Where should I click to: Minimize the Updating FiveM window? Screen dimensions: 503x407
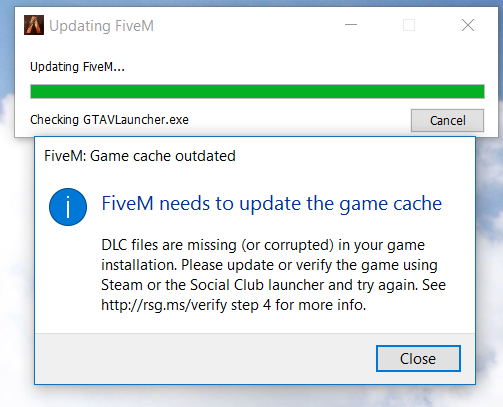click(351, 25)
